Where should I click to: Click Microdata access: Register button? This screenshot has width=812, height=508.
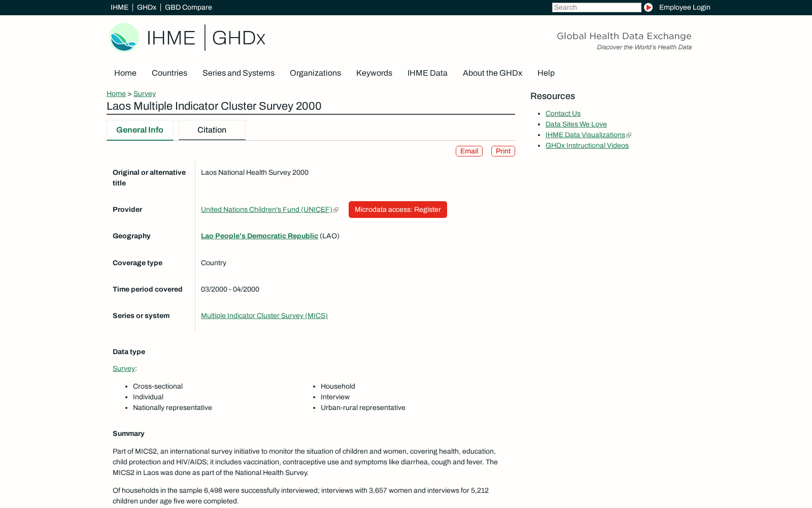point(398,209)
